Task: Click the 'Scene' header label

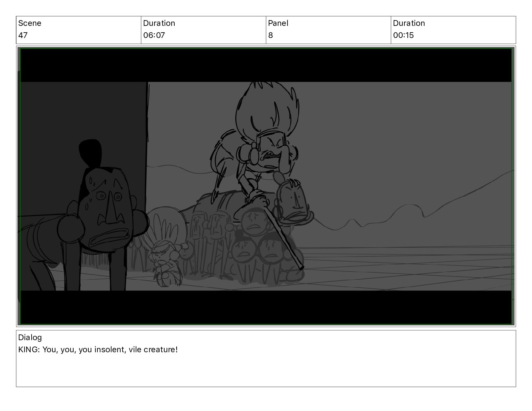Action: (30, 23)
